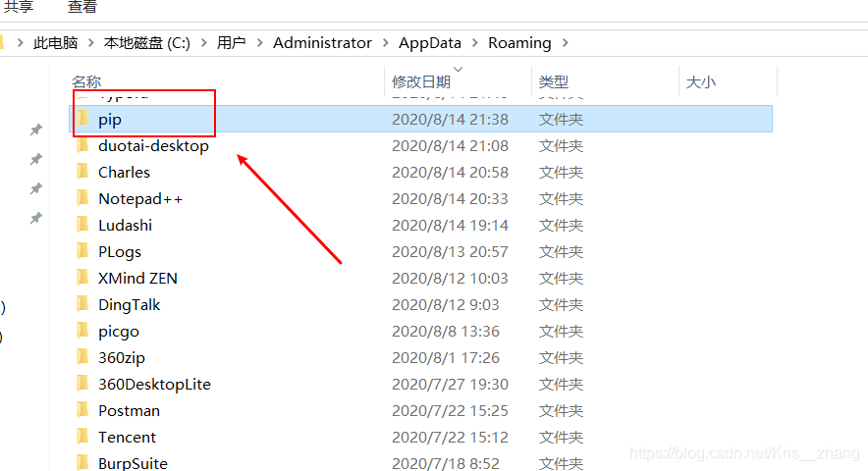Click the date 2020/7/22 15:25
This screenshot has height=471, width=868.
tap(450, 411)
